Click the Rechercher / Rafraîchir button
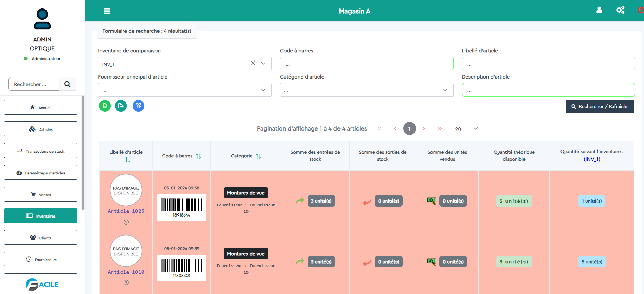Screen dimensions: 644x294 (600, 106)
